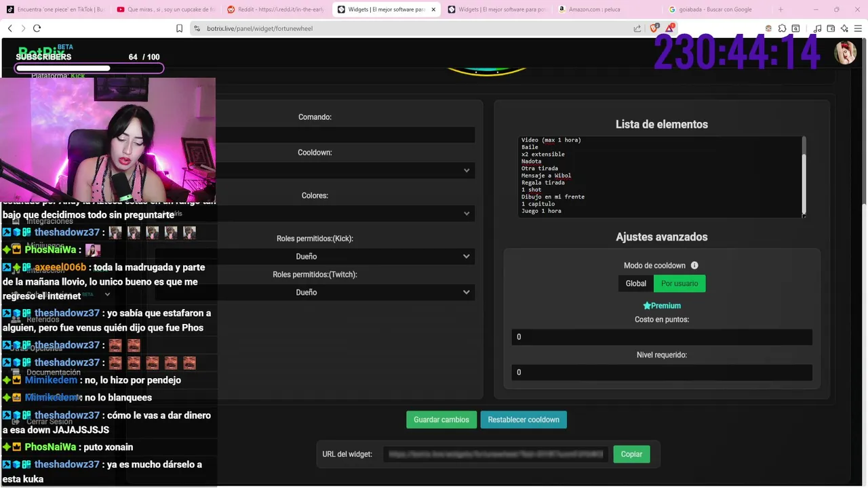Click '1 capitulo' line in list

(538, 204)
